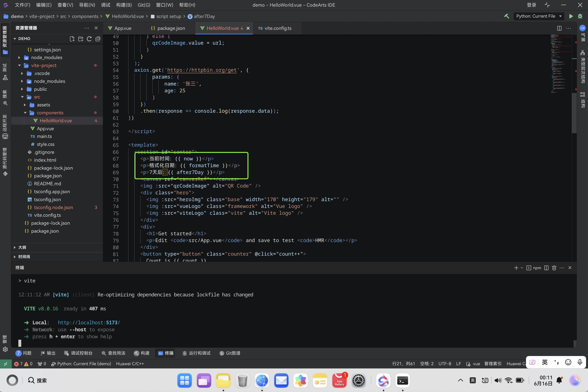Screen dimensions: 588x392
Task: Select README.md in the explorer
Action: (x=47, y=184)
